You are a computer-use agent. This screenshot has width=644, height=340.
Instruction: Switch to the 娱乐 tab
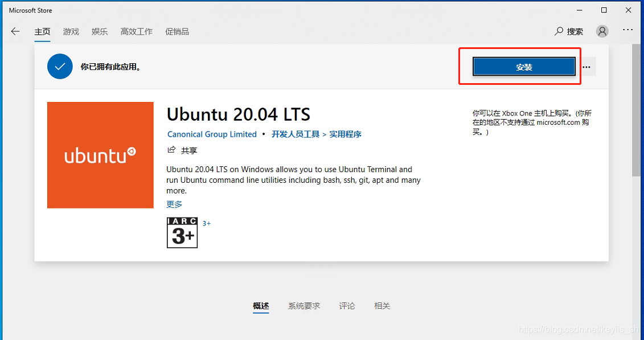click(100, 32)
